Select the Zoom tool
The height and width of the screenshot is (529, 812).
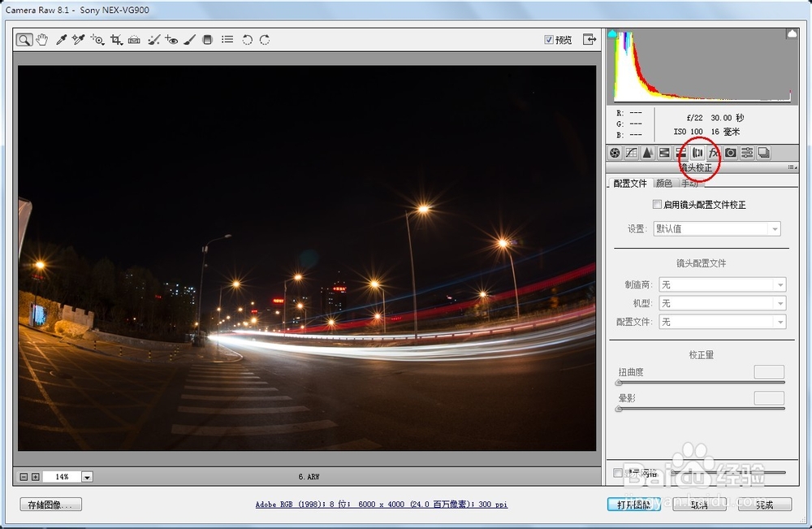tap(23, 39)
